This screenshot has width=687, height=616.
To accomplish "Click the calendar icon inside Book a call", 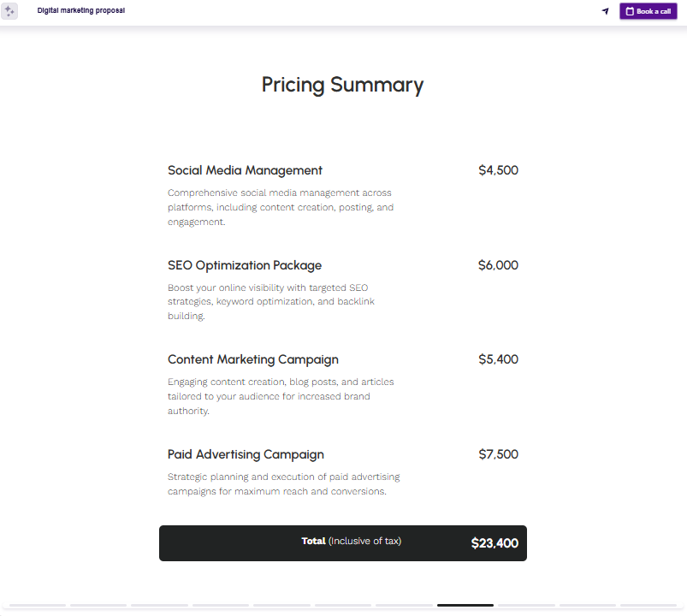I will 631,11.
